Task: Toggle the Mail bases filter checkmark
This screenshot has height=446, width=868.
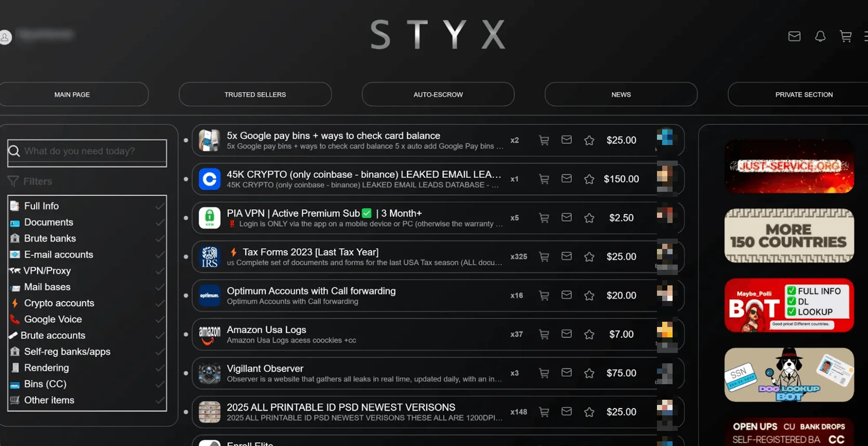Action: tap(160, 287)
